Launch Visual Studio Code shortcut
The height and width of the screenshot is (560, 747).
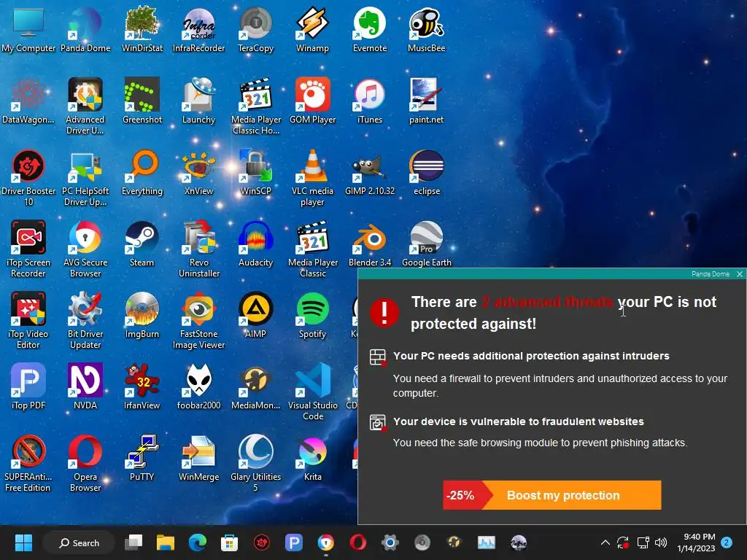tap(312, 392)
